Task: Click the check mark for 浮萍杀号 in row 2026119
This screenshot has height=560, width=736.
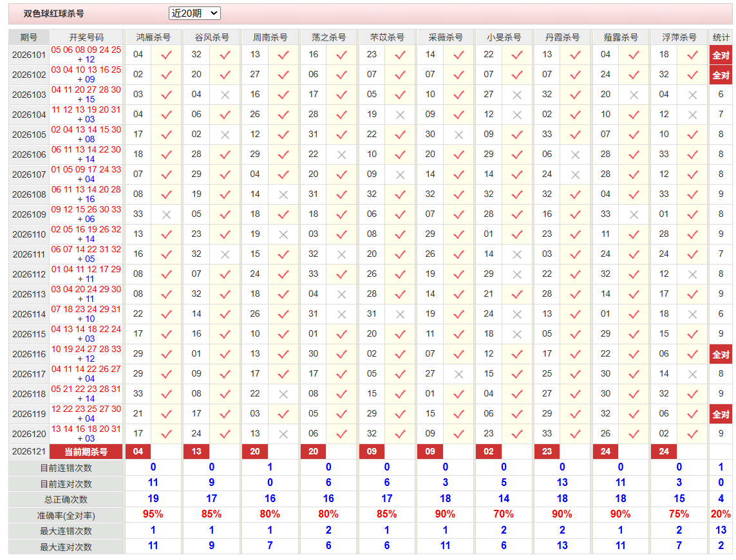Action: click(x=692, y=415)
